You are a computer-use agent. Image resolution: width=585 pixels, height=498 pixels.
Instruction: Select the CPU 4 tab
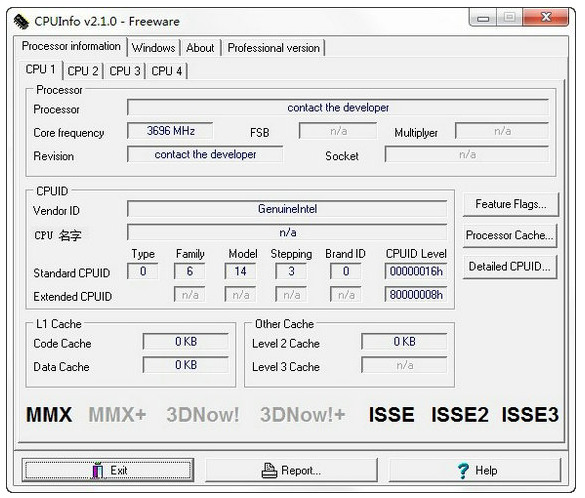click(166, 71)
